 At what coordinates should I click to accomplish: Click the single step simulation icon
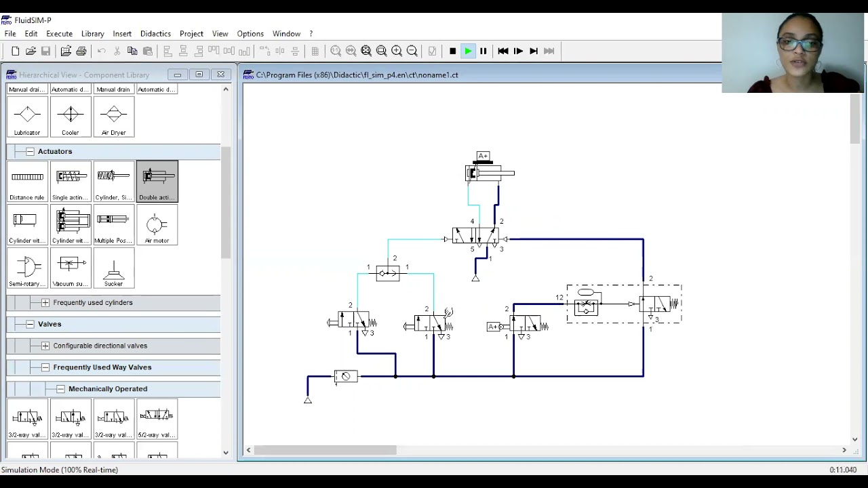click(518, 51)
